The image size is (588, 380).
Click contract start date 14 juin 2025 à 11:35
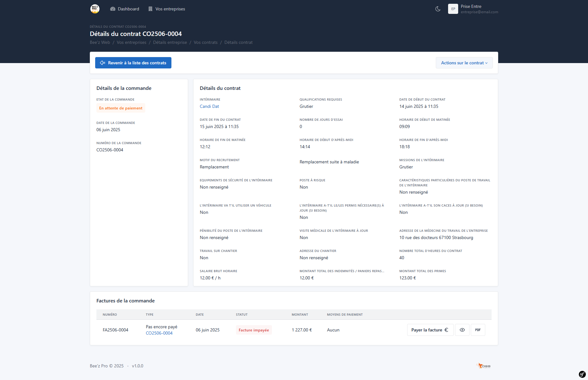click(x=419, y=106)
